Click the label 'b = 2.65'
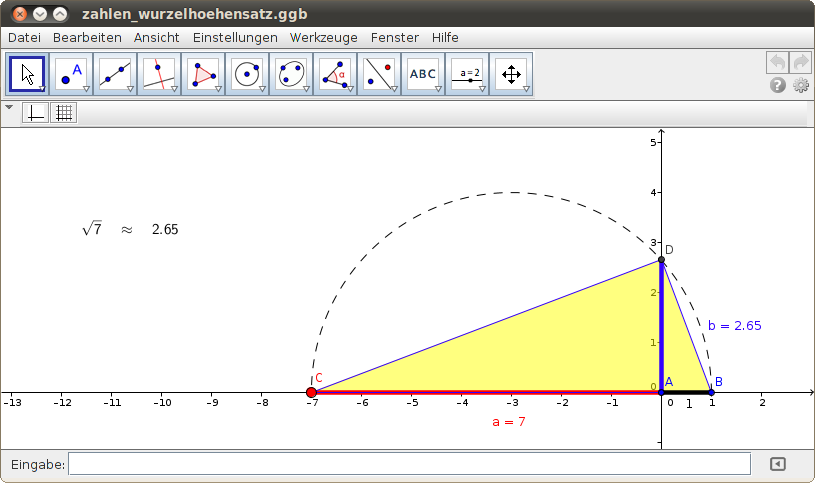815x483 pixels. click(x=734, y=325)
